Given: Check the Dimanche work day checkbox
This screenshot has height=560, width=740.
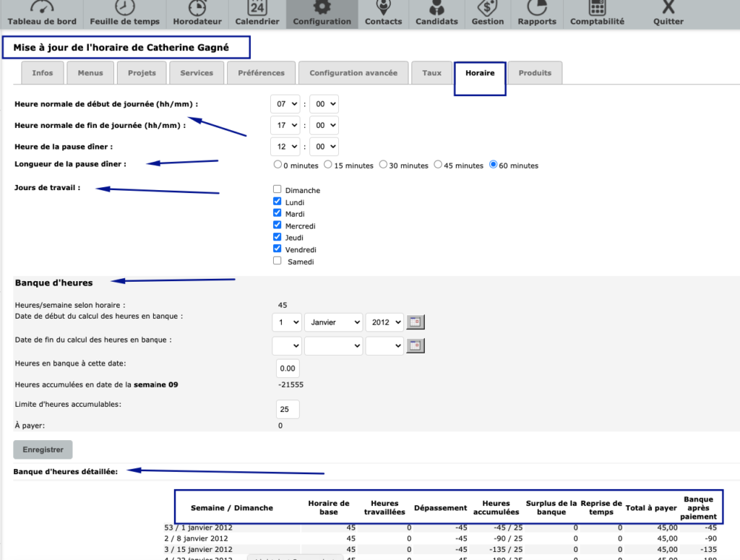Looking at the screenshot, I should pyautogui.click(x=277, y=189).
